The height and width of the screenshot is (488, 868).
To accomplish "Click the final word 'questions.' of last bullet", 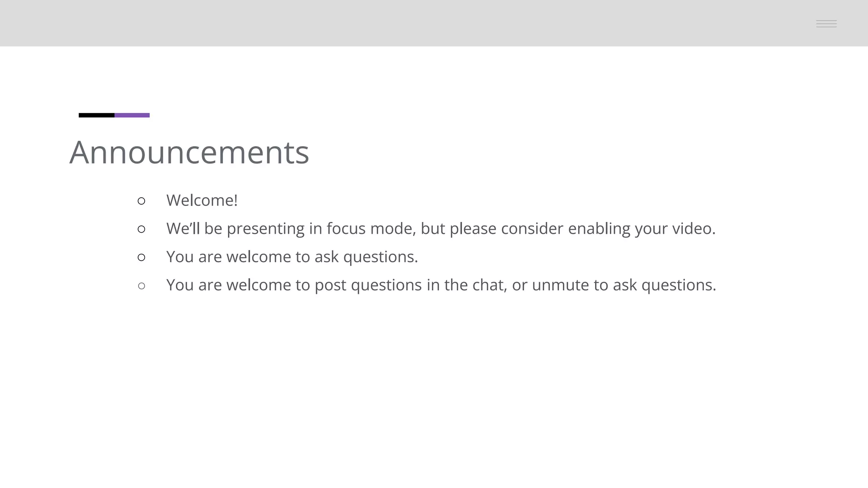I will coord(679,285).
